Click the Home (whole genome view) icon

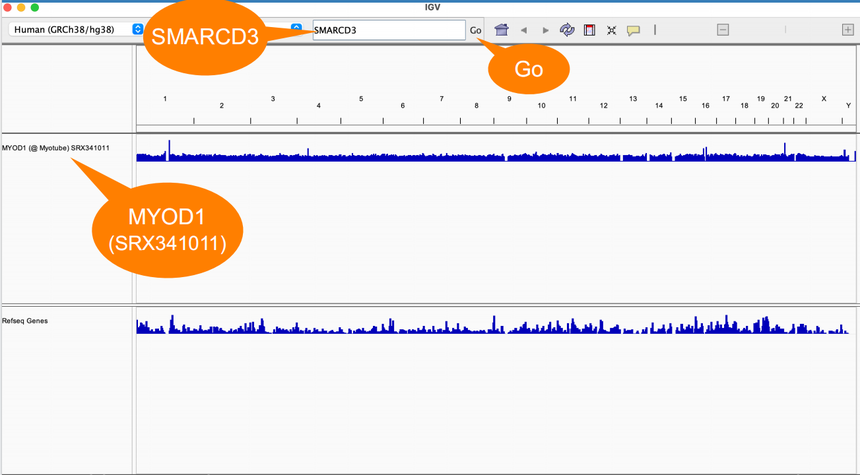[502, 30]
